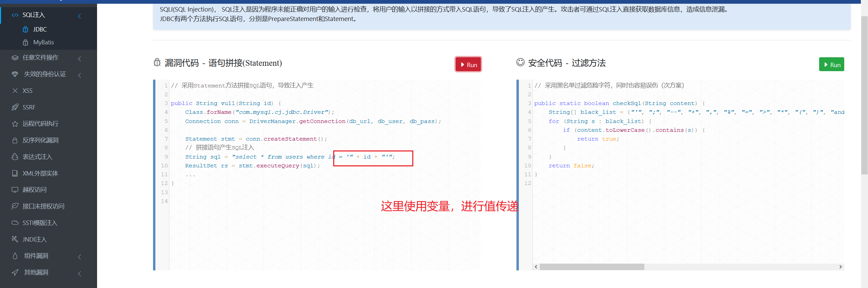Click the page vertical scrollbar thumb
This screenshot has width=868, height=288.
[864, 95]
